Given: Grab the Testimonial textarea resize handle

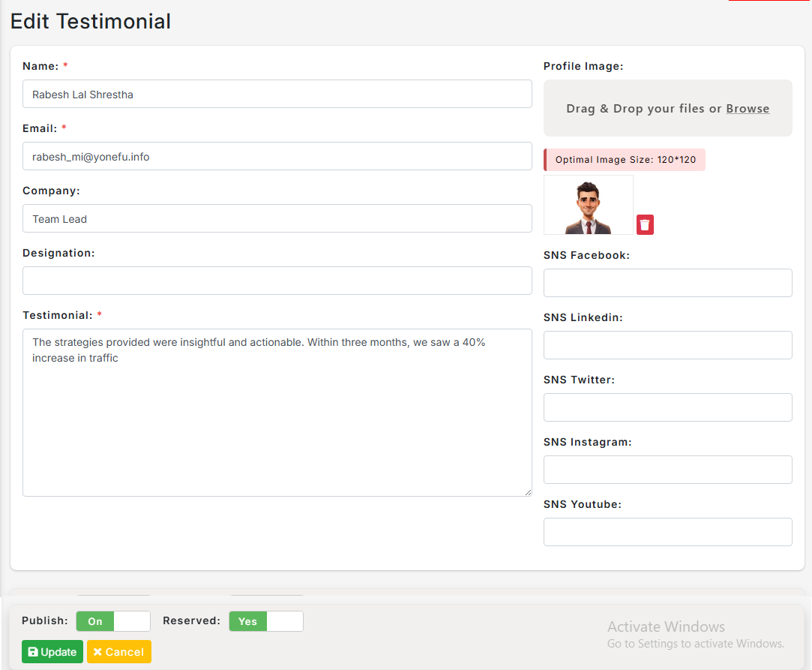Looking at the screenshot, I should (x=528, y=492).
